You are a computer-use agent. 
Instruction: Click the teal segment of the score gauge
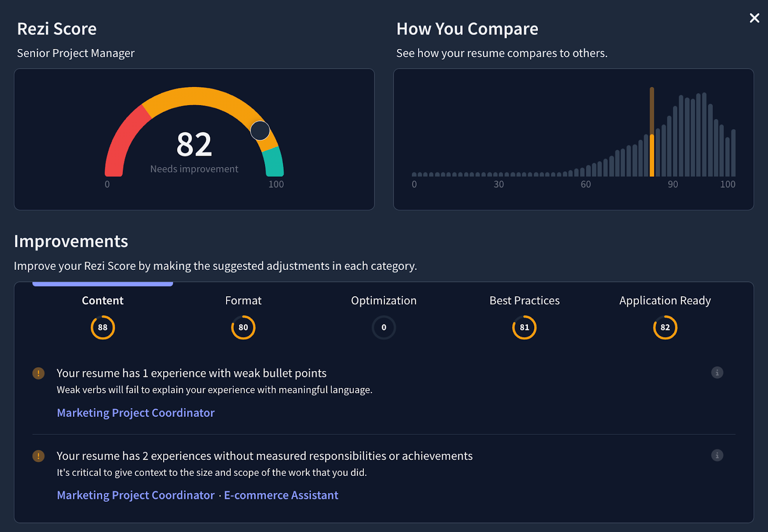(x=274, y=162)
